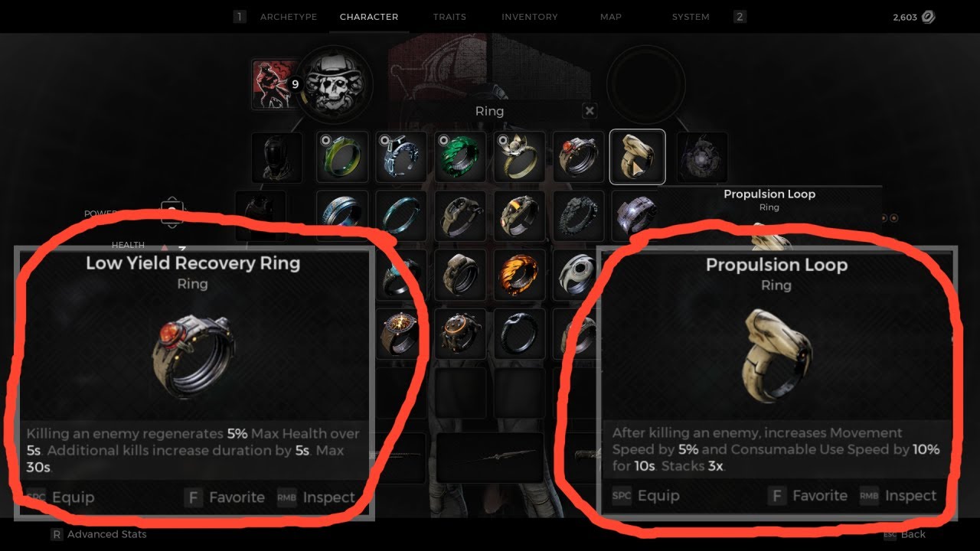Switch to the Archetype tab
Image resolution: width=980 pixels, height=551 pixels.
coord(289,17)
